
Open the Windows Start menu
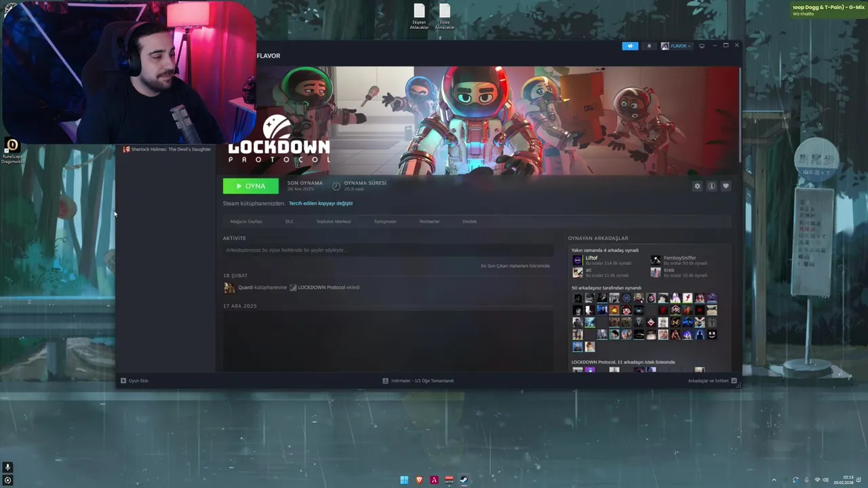[x=404, y=480]
